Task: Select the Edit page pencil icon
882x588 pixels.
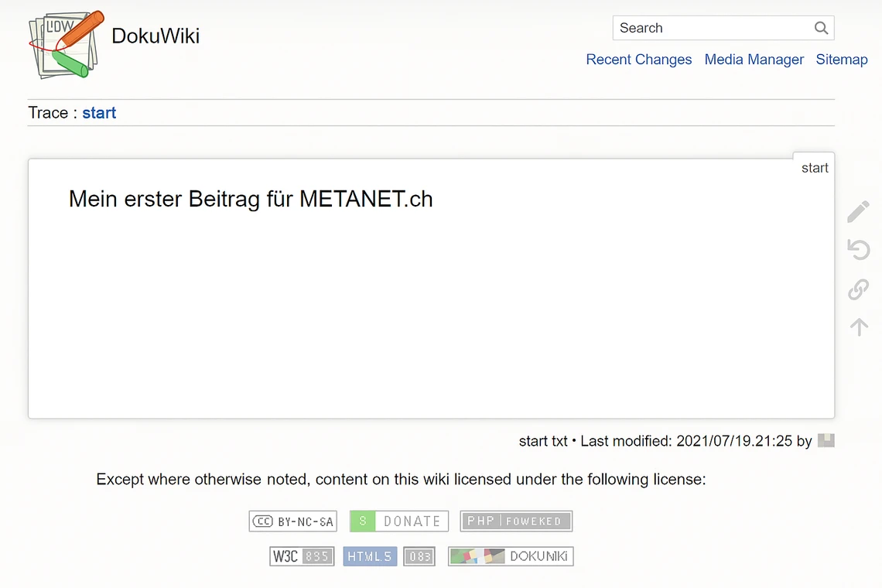Action: click(x=859, y=211)
